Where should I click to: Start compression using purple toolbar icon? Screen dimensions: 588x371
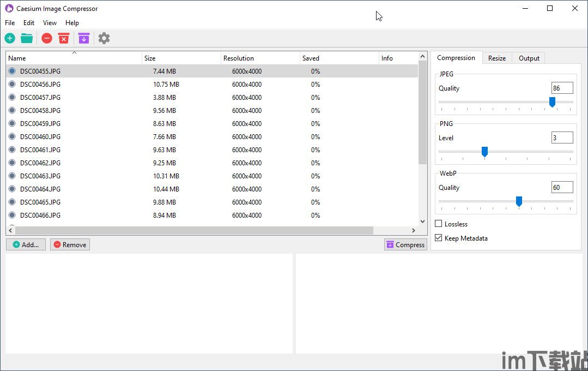click(x=84, y=38)
